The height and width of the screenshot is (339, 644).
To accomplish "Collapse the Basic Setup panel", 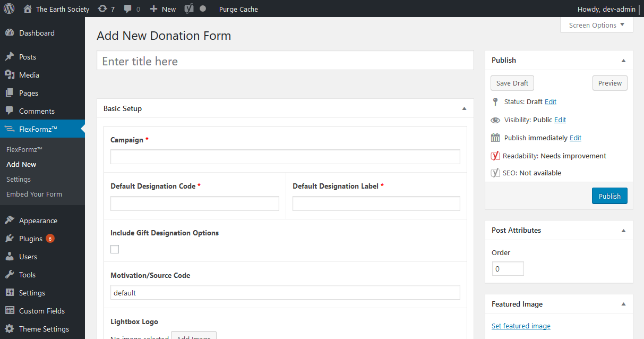I will point(464,108).
